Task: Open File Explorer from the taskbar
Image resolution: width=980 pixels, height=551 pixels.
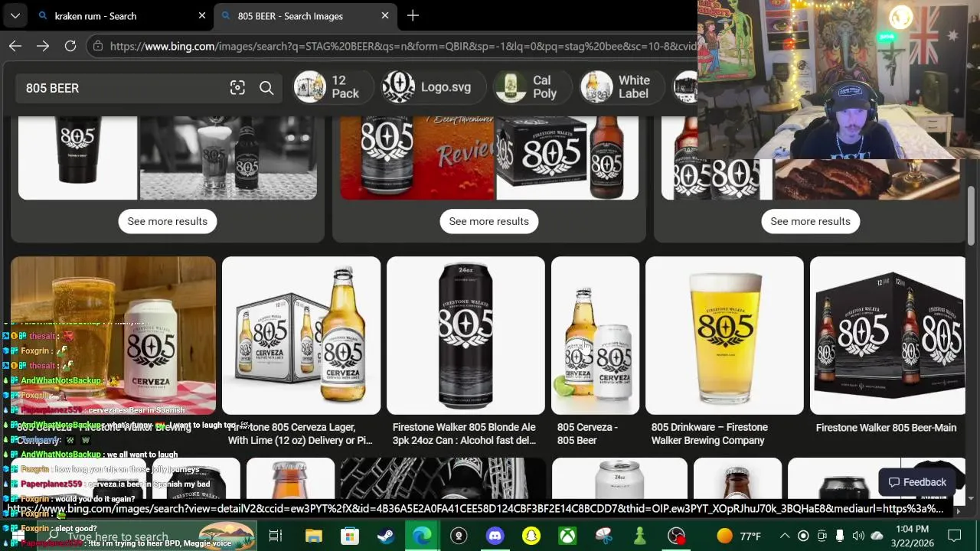Action: coord(314,536)
